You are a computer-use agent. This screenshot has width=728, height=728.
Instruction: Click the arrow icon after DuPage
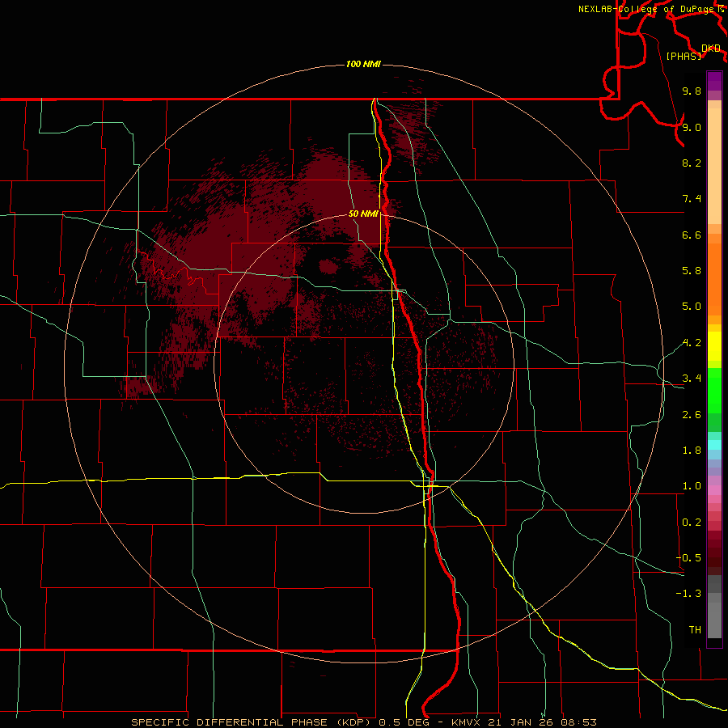[x=720, y=9]
